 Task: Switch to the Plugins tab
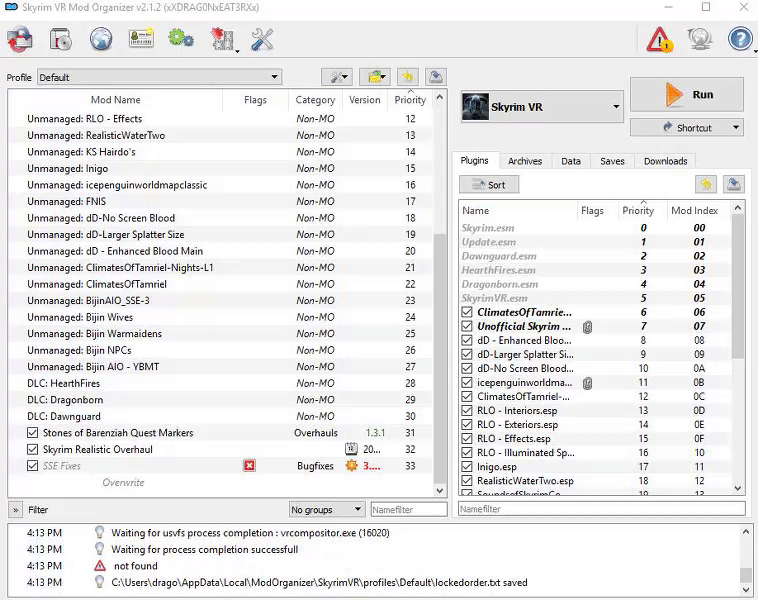coord(474,161)
